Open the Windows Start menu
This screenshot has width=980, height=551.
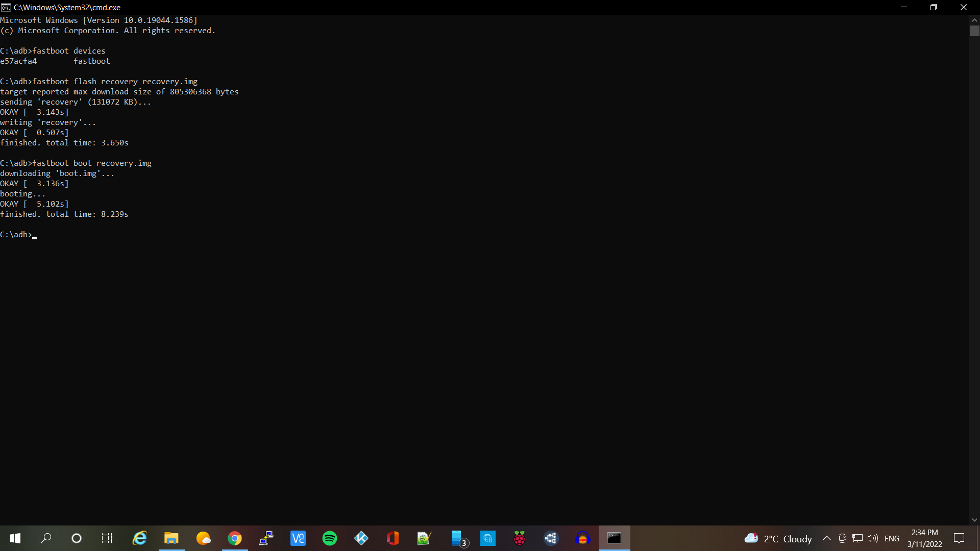[x=15, y=538]
